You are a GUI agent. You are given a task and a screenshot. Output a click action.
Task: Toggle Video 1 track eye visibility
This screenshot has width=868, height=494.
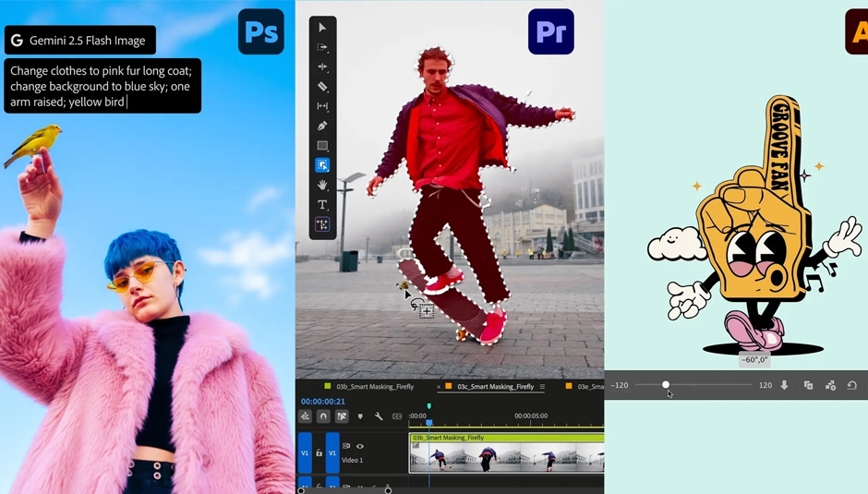point(360,446)
